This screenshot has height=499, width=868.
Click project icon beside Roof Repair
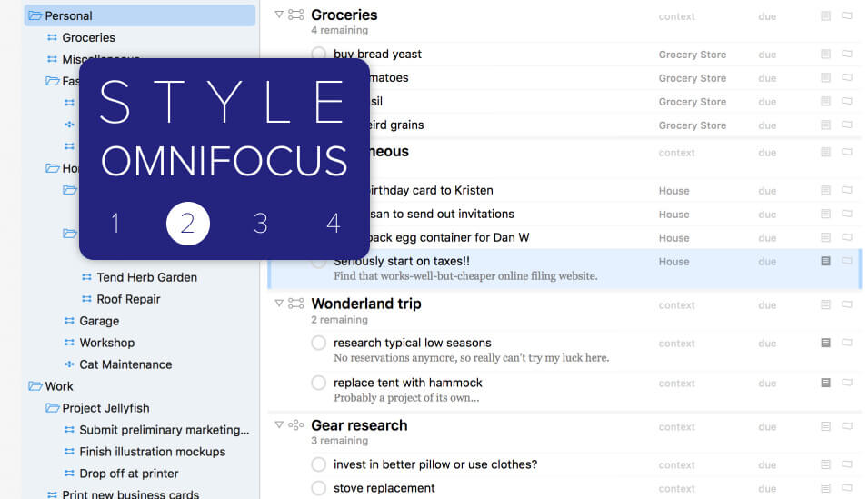[x=86, y=299]
